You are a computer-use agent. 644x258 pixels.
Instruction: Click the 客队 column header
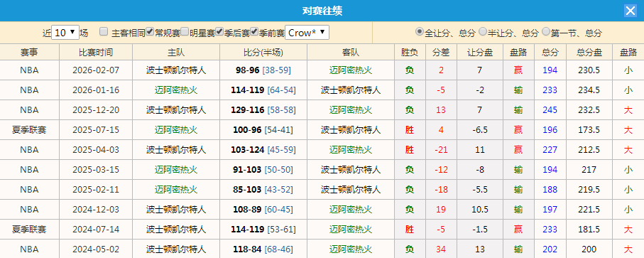[351, 52]
